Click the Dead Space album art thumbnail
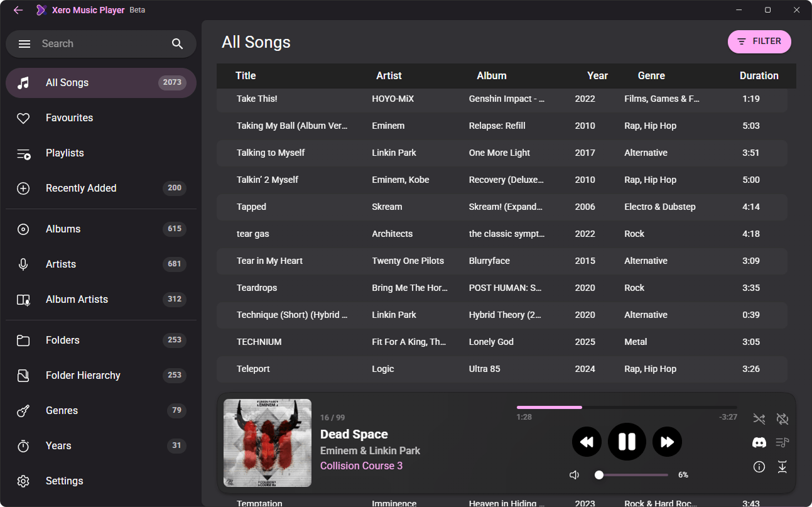This screenshot has width=812, height=507. pos(268,443)
